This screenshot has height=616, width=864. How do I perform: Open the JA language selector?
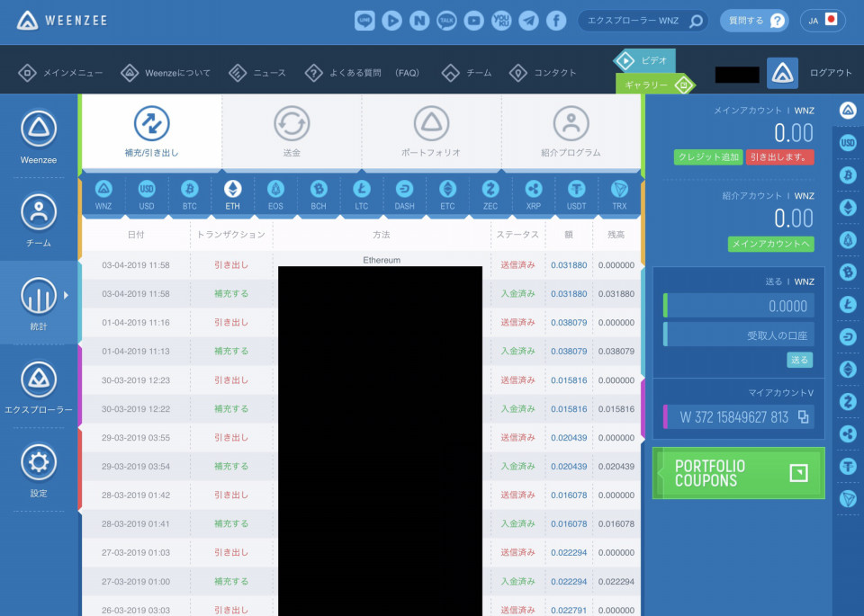click(x=823, y=21)
